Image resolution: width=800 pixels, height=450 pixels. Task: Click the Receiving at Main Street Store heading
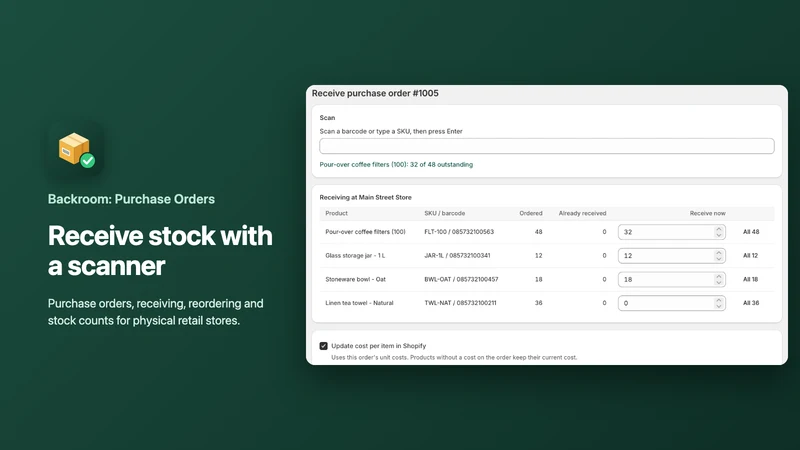(365, 197)
